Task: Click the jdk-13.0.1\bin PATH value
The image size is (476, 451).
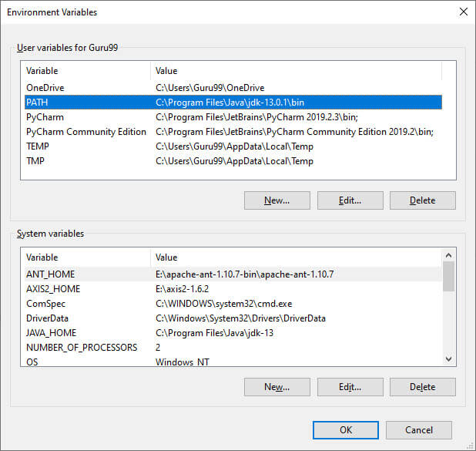Action: coord(230,103)
